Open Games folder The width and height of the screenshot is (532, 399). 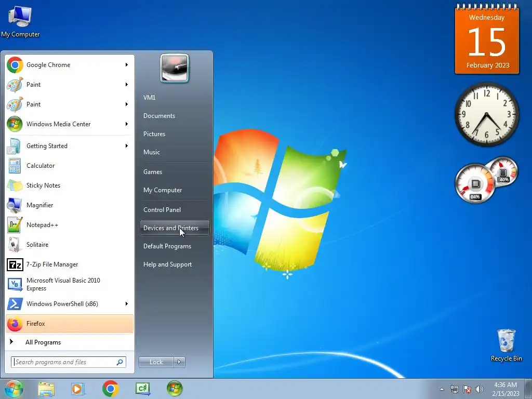pos(175,172)
